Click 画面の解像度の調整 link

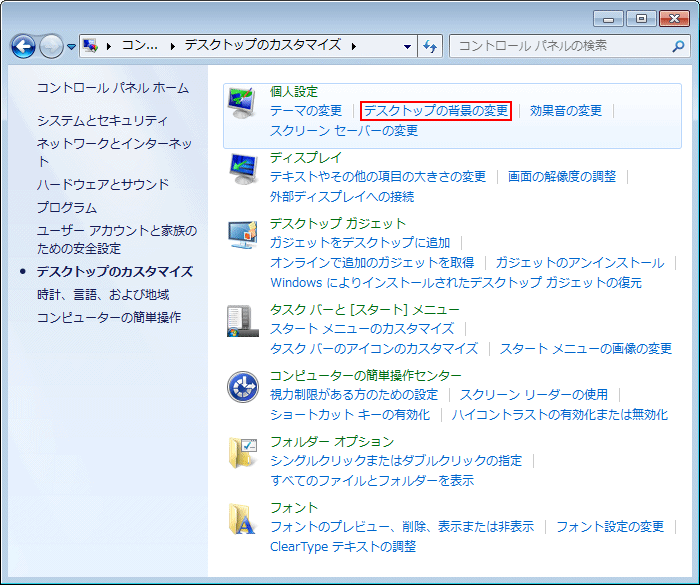[562, 176]
